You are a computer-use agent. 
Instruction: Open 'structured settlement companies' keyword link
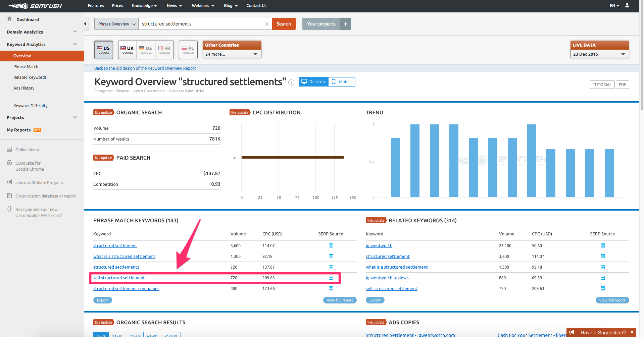coord(126,289)
